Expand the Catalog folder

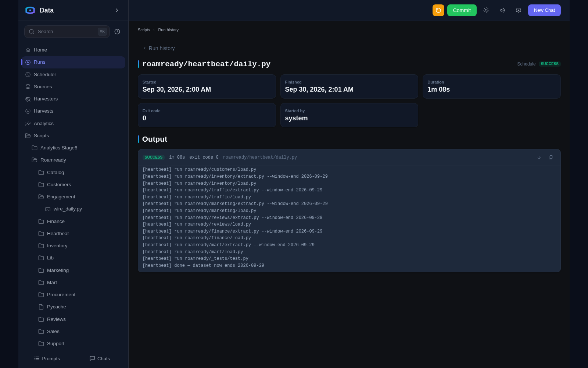coord(80,173)
